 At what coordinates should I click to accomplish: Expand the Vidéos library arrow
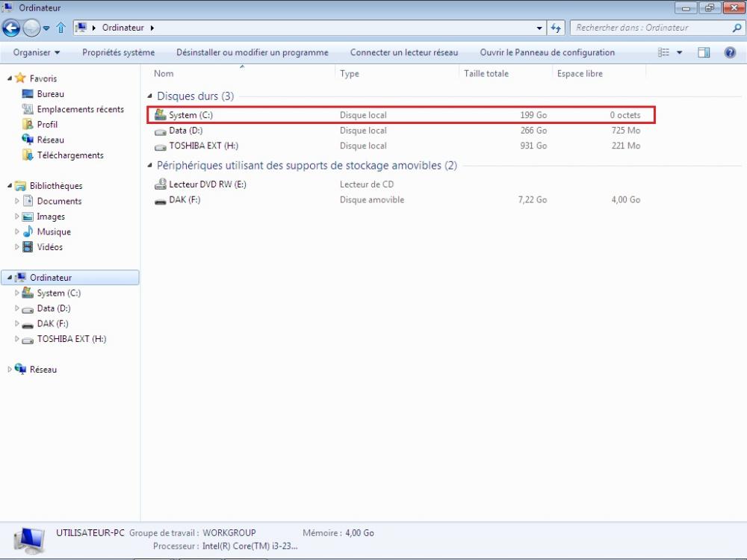tap(16, 246)
